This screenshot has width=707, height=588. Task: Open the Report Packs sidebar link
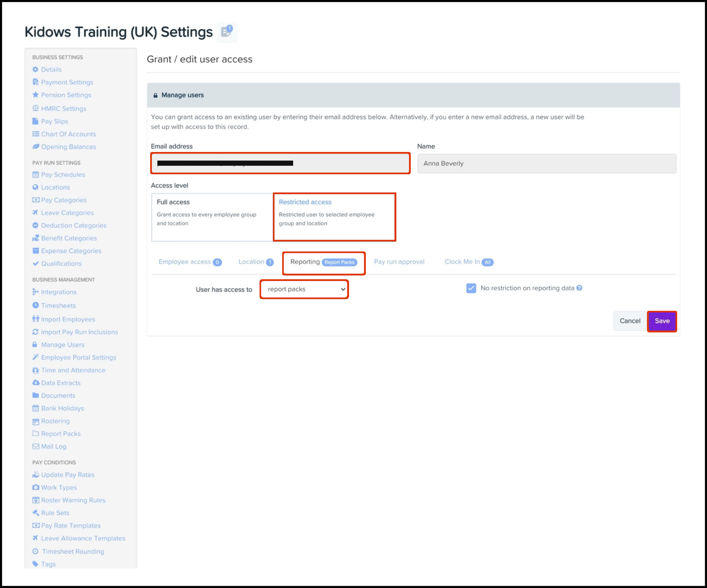coord(61,434)
